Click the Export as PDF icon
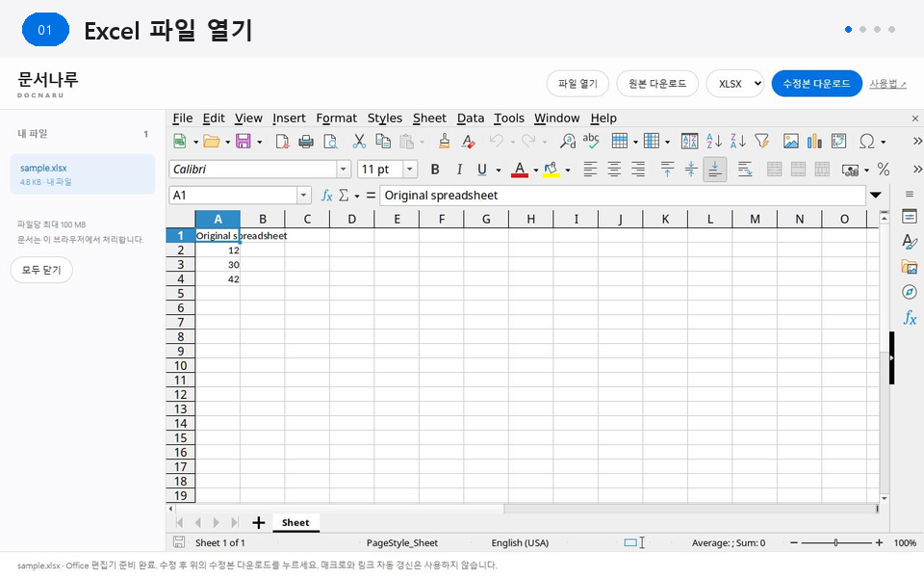This screenshot has height=578, width=924. click(x=282, y=141)
